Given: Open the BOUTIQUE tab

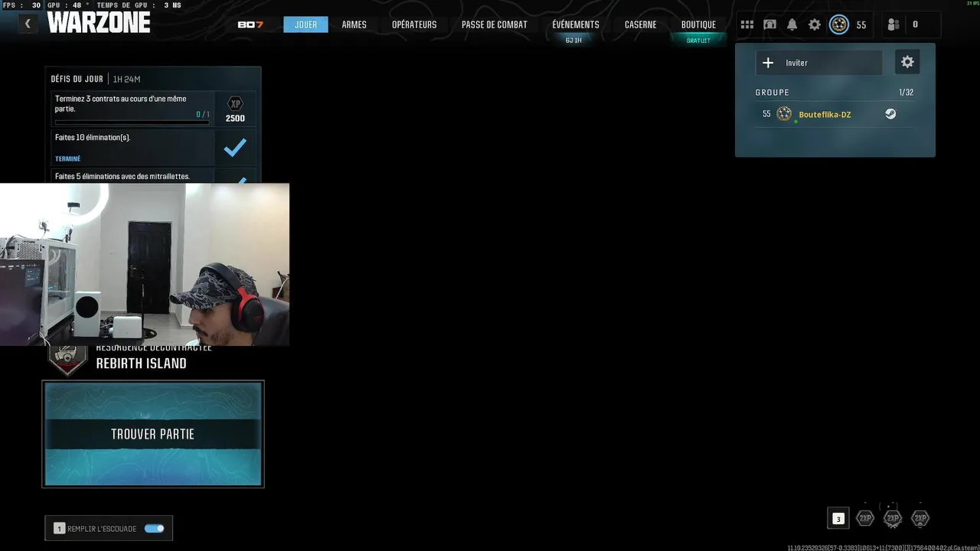Looking at the screenshot, I should tap(698, 24).
